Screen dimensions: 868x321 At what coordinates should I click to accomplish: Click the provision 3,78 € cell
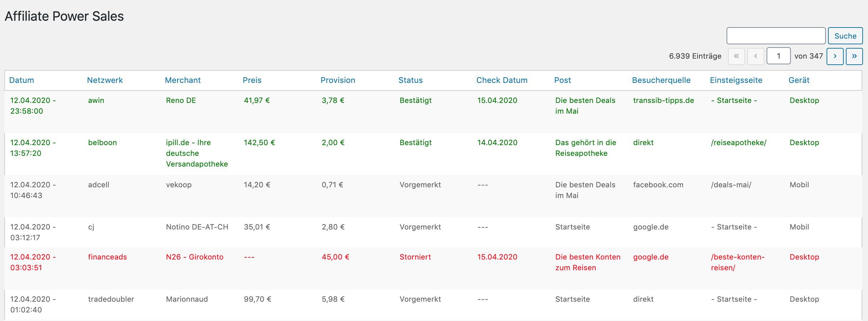coord(333,100)
